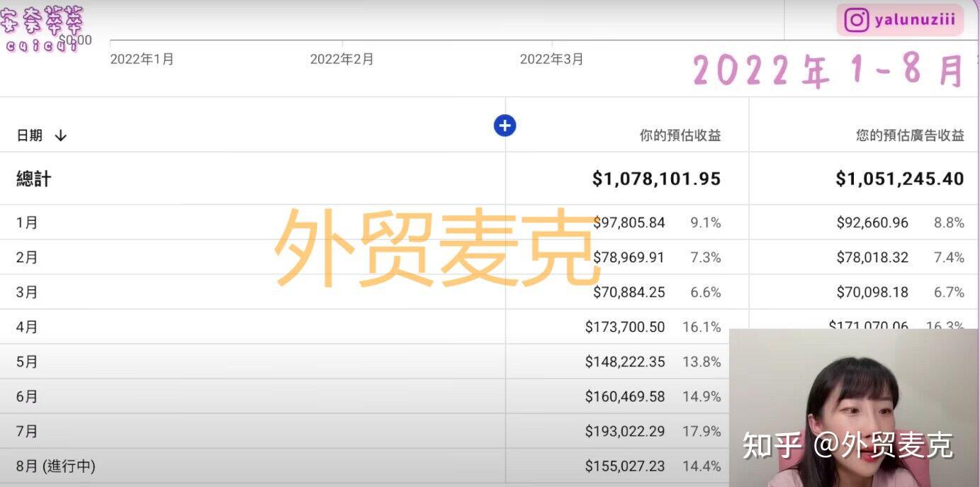Expand the 1月 revenue row
The width and height of the screenshot is (980, 487).
[26, 222]
